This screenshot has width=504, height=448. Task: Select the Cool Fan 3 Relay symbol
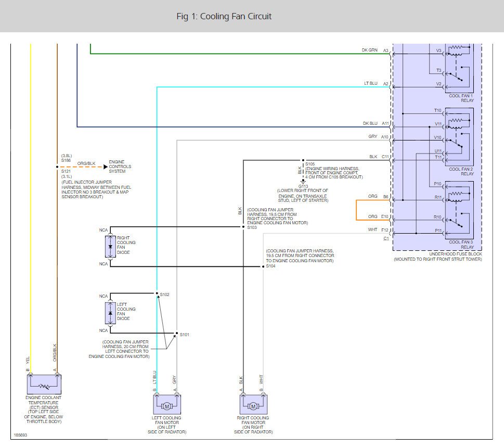pos(459,210)
